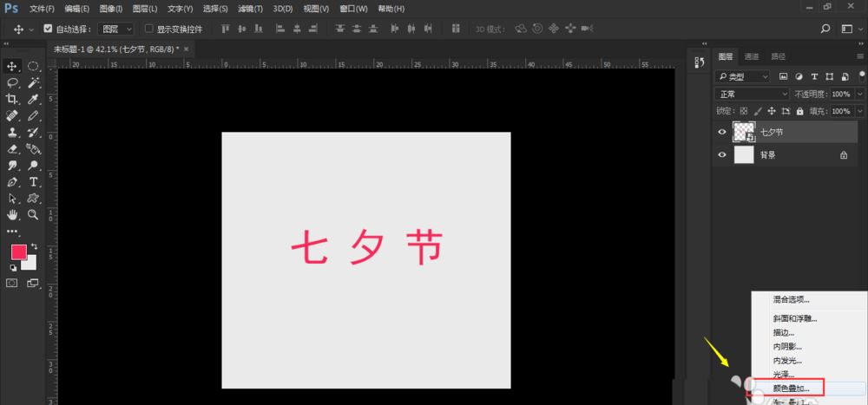The image size is (868, 405).
Task: Filter layers by smart objects
Action: pyautogui.click(x=845, y=76)
